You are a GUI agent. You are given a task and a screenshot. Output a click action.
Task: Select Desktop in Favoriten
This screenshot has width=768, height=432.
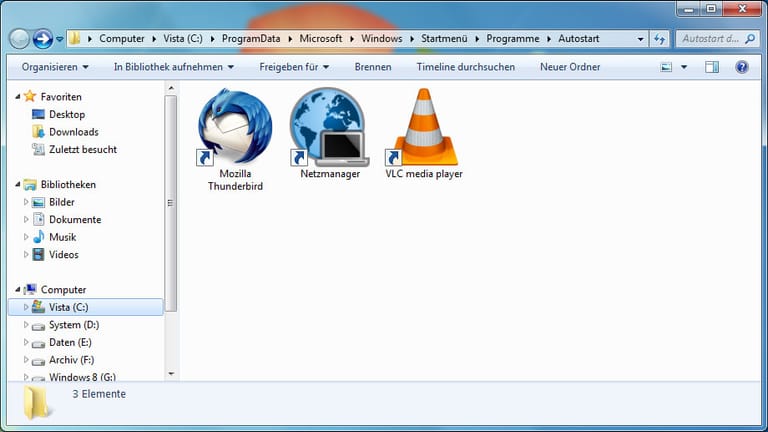click(67, 114)
